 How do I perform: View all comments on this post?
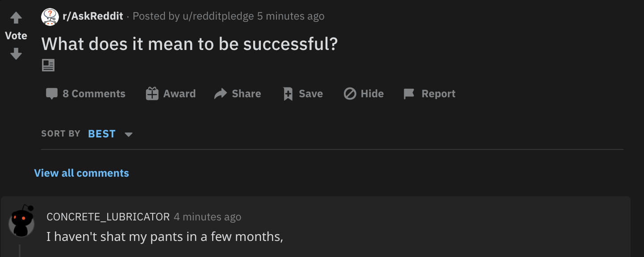point(81,173)
